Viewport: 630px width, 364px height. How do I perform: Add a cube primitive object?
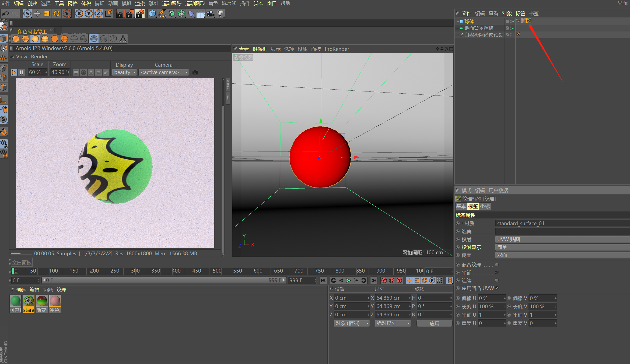point(152,13)
